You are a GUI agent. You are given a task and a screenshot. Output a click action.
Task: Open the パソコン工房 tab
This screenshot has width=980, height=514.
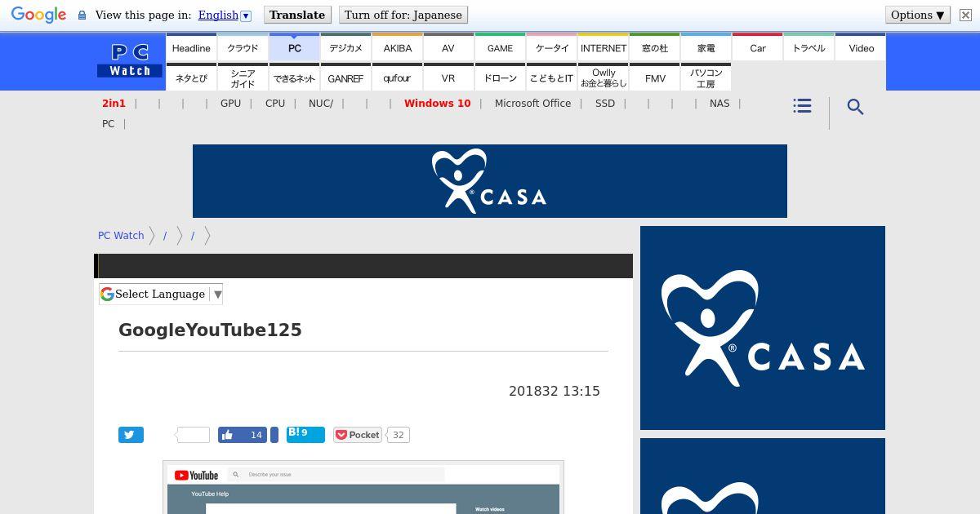[x=706, y=78]
